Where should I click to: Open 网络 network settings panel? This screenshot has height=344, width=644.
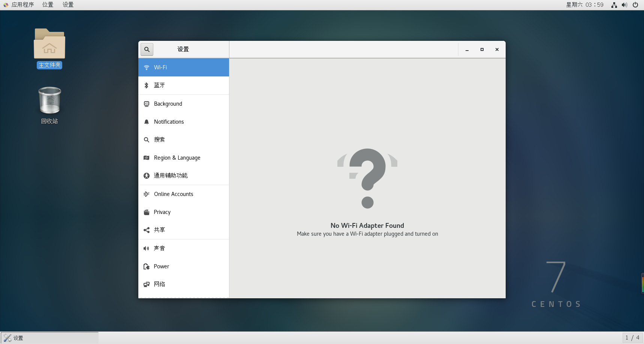coord(184,284)
